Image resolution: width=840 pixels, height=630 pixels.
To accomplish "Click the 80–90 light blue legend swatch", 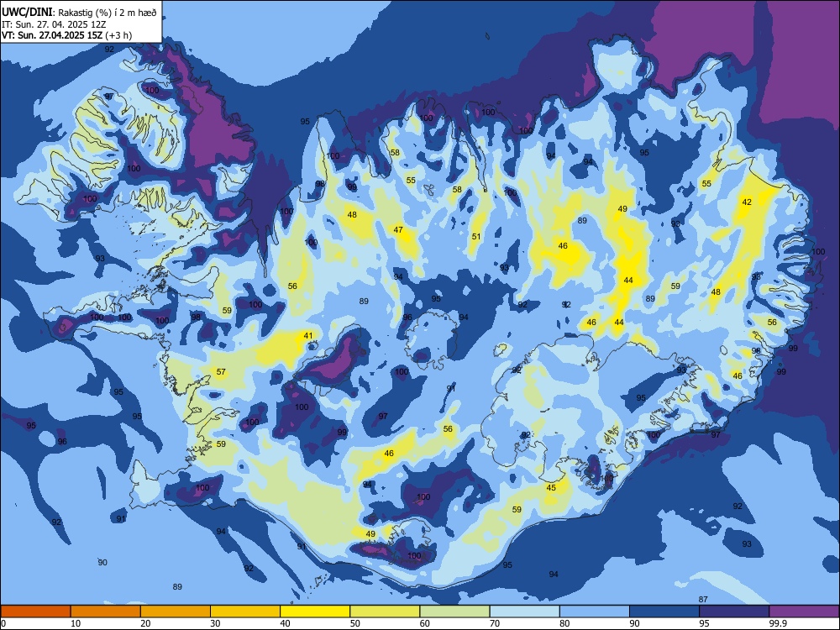I will (x=595, y=612).
